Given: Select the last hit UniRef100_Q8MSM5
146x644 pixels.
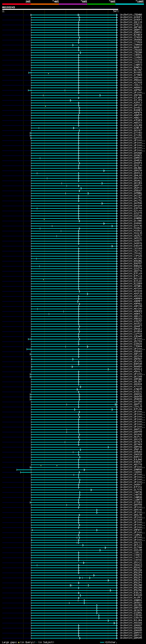Looking at the screenshot, I should [x=131, y=638].
